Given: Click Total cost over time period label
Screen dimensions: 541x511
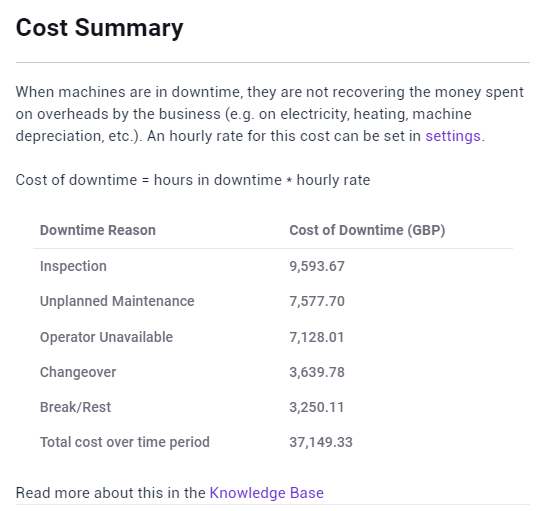Looking at the screenshot, I should point(125,442).
